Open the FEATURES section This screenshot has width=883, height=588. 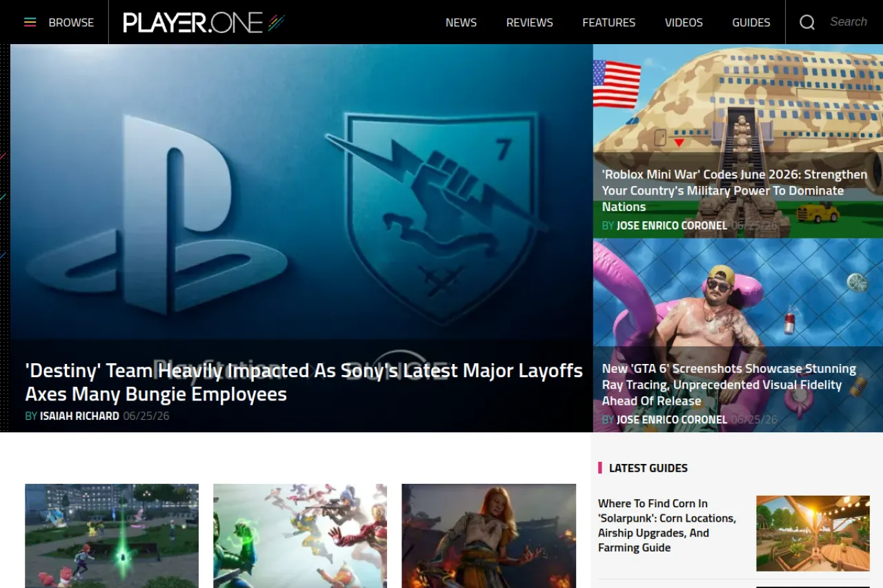tap(609, 22)
